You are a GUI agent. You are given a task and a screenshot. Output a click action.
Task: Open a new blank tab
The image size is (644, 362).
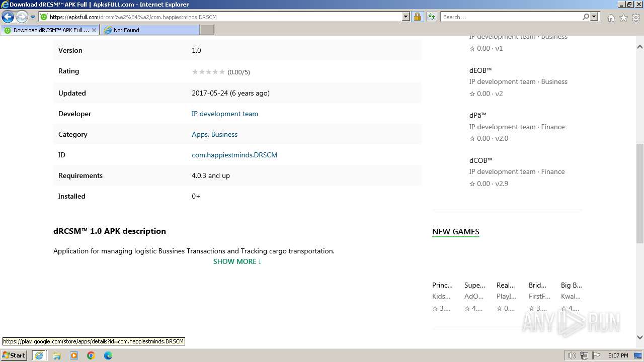(207, 30)
